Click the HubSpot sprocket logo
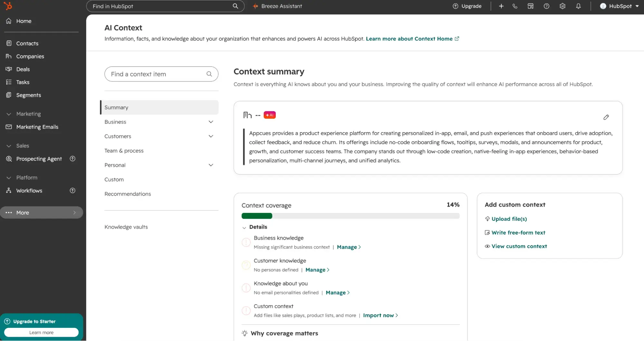 pos(8,6)
